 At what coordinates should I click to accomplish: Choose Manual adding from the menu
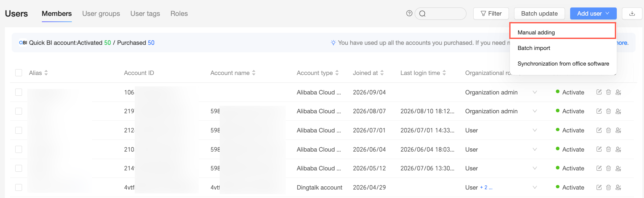[563, 32]
